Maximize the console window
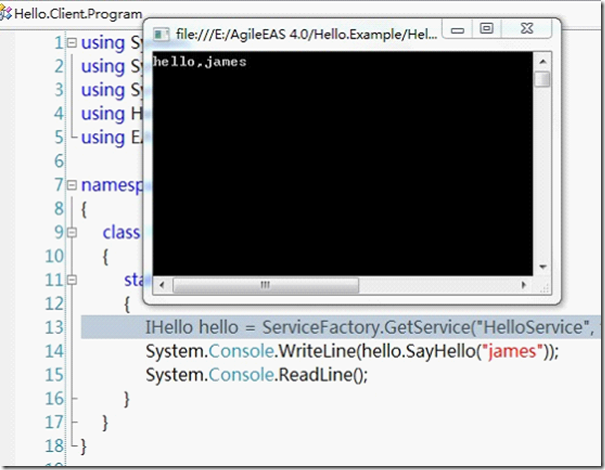Screen dimensions: 605x470 click(x=486, y=29)
